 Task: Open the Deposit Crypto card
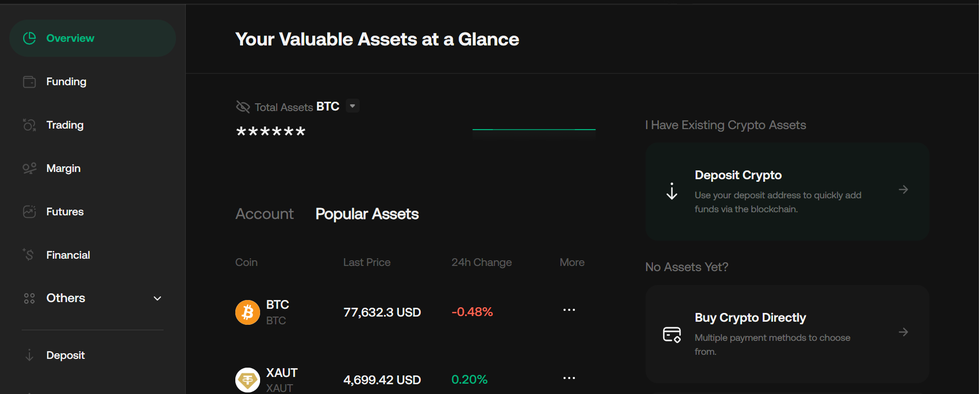pos(787,192)
